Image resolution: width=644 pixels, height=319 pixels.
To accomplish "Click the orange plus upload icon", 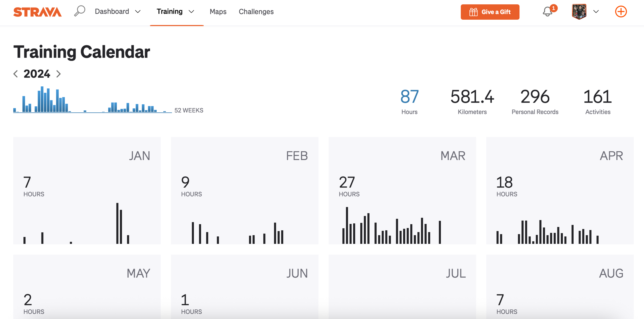I will [621, 12].
